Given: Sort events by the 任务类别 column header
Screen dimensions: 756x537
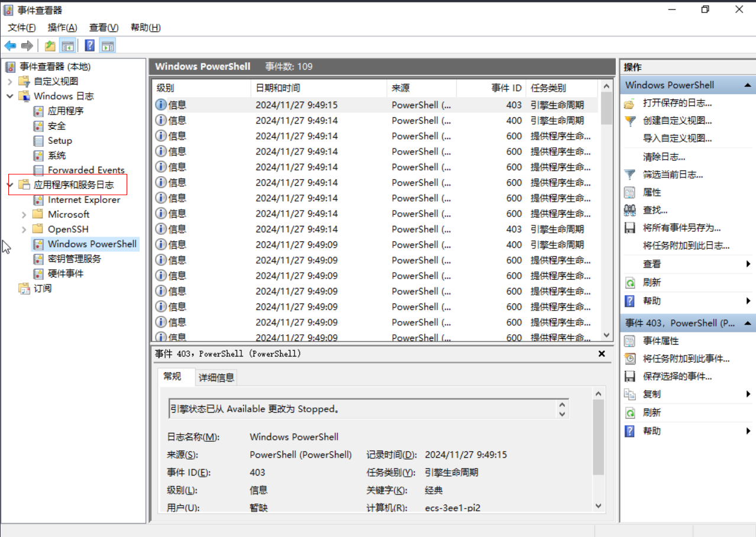Looking at the screenshot, I should click(563, 88).
